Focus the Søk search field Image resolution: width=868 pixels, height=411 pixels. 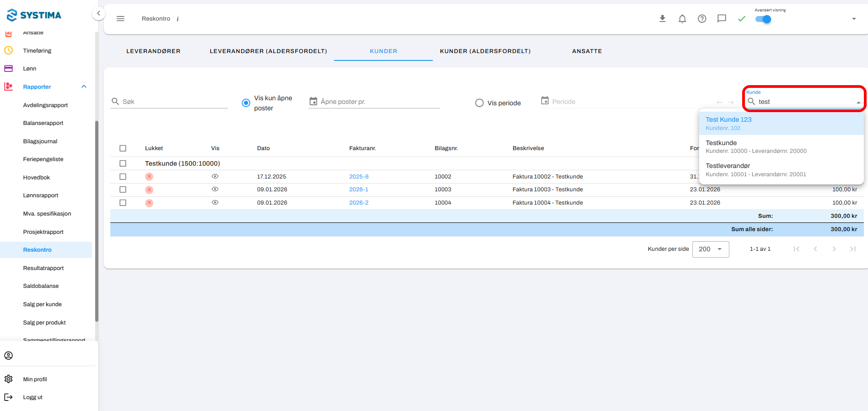[169, 102]
